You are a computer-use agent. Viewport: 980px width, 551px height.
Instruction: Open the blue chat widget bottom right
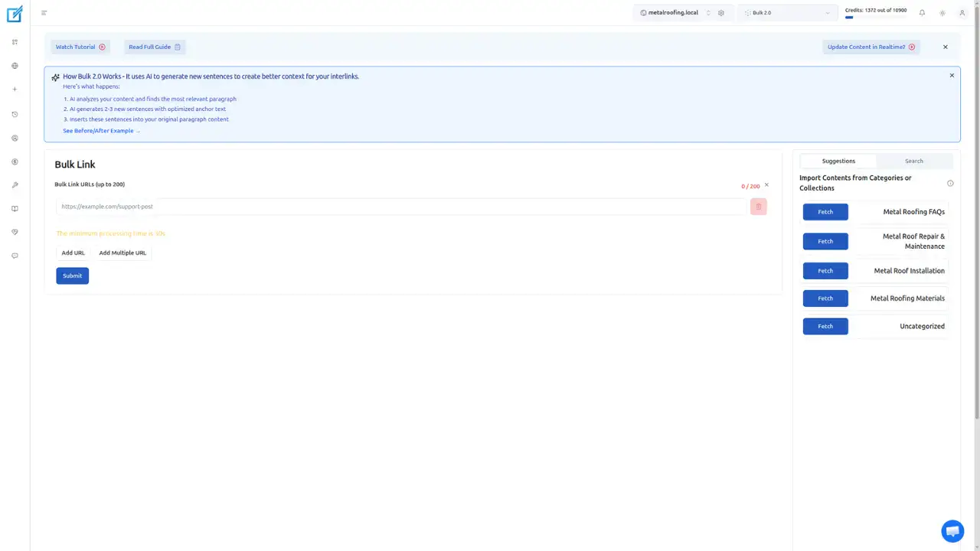click(952, 530)
